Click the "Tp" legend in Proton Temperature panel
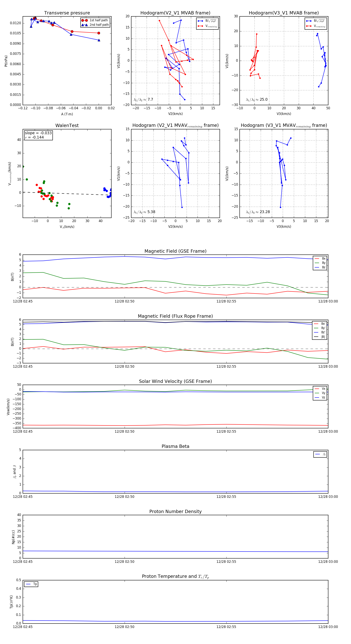 pyautogui.click(x=31, y=584)
